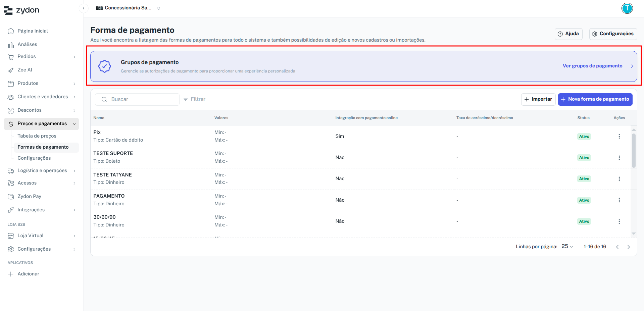Click the TESTE SUPORTE row name
The image size is (644, 311).
tap(113, 153)
